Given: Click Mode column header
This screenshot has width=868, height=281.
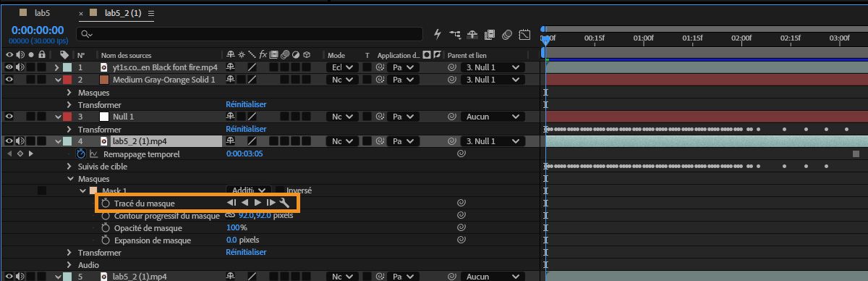Looking at the screenshot, I should click(336, 55).
